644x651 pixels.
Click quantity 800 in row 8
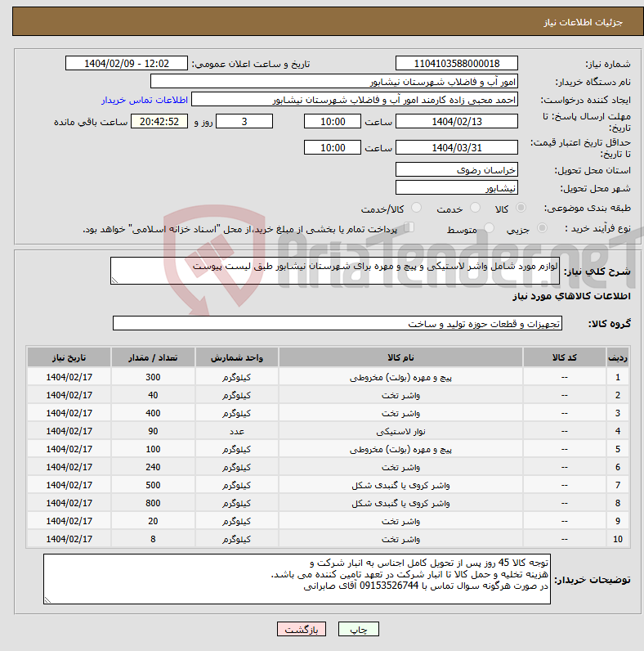(x=153, y=503)
